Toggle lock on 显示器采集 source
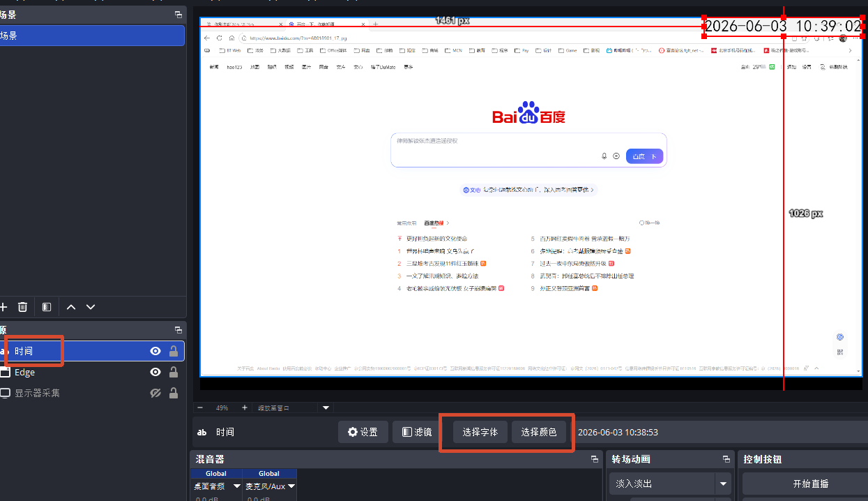 coord(174,394)
